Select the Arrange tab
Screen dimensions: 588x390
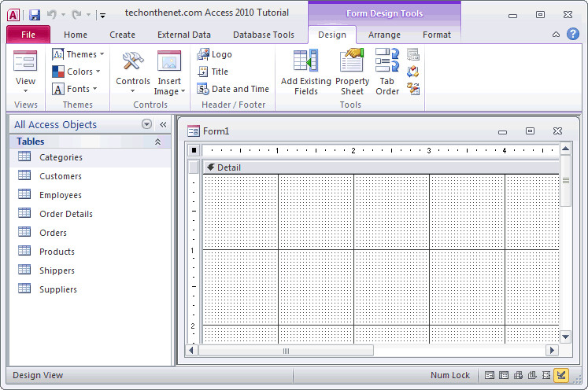[384, 35]
